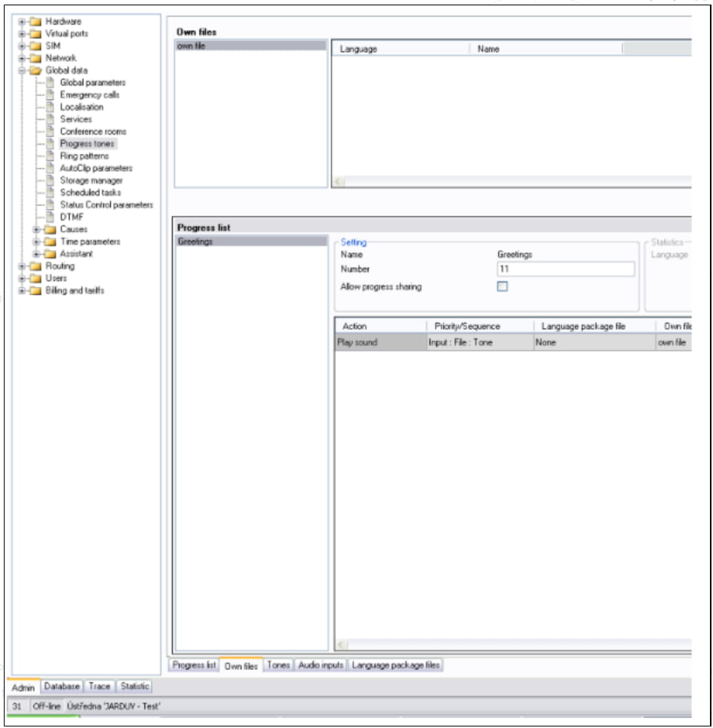
Task: Collapse the Global data tree node
Action: [21, 70]
